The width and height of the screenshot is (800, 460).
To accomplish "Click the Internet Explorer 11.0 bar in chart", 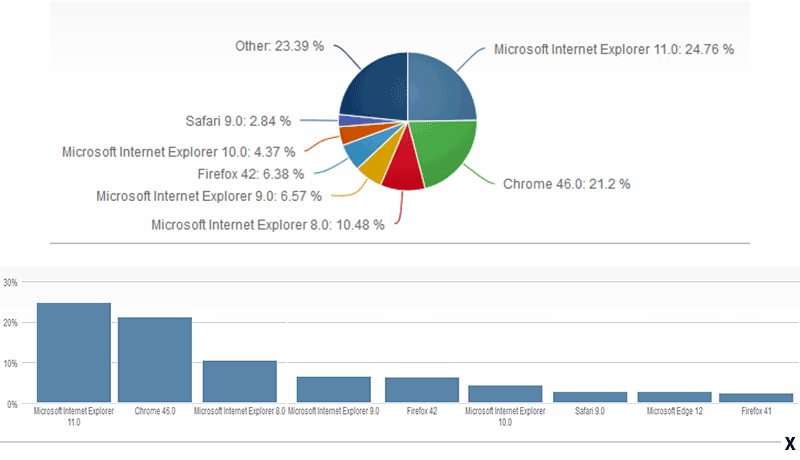I will pyautogui.click(x=74, y=352).
